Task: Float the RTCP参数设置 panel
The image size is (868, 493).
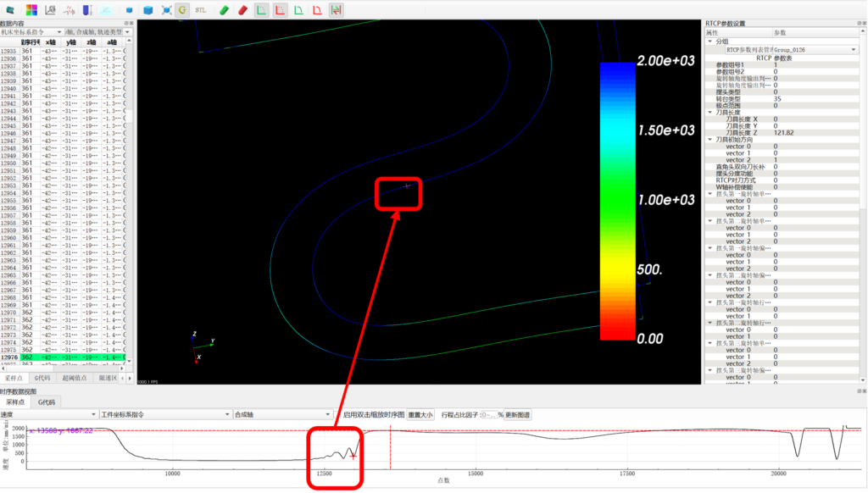Action: tap(860, 23)
